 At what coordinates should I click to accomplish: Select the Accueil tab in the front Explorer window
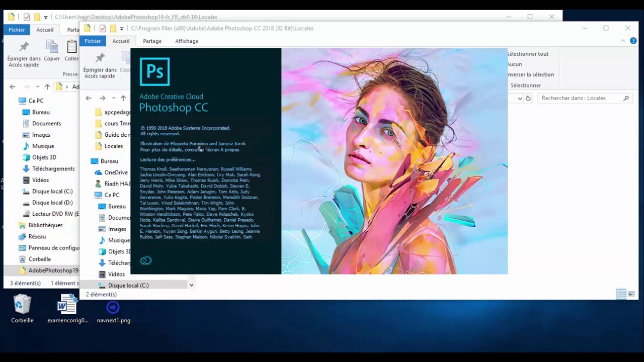tap(121, 41)
